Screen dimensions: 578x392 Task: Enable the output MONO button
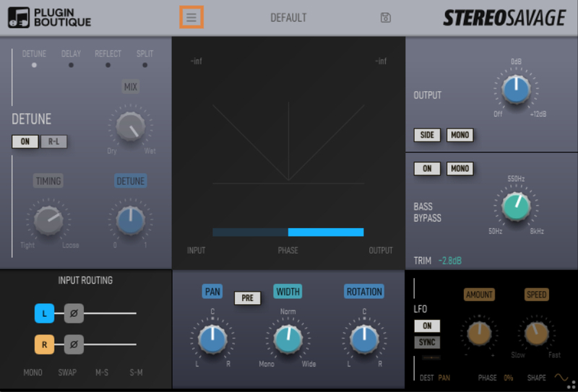(460, 135)
